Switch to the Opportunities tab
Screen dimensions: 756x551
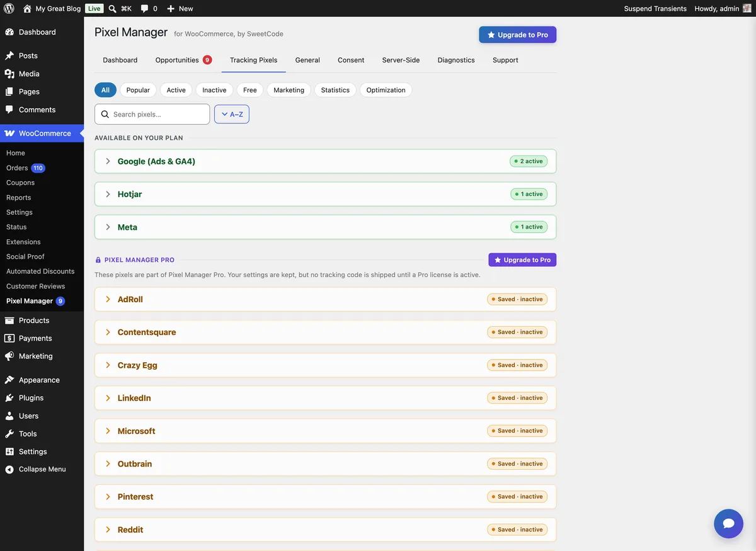click(x=183, y=60)
